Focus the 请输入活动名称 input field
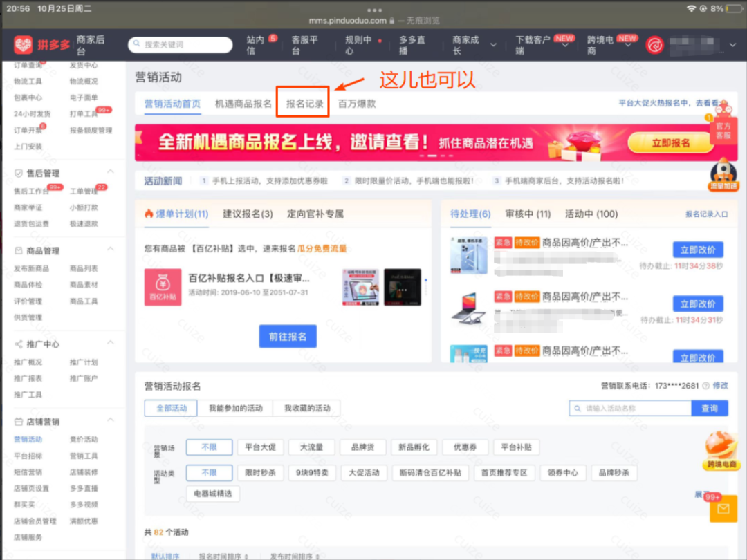This screenshot has width=747, height=560. (x=630, y=408)
